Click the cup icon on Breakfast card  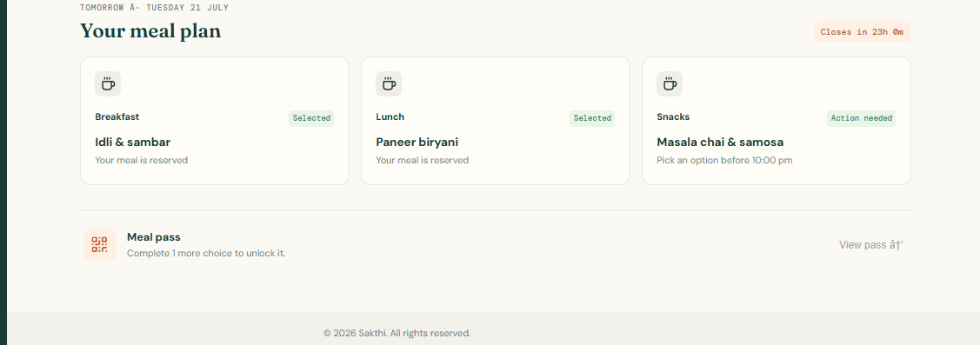[x=108, y=83]
